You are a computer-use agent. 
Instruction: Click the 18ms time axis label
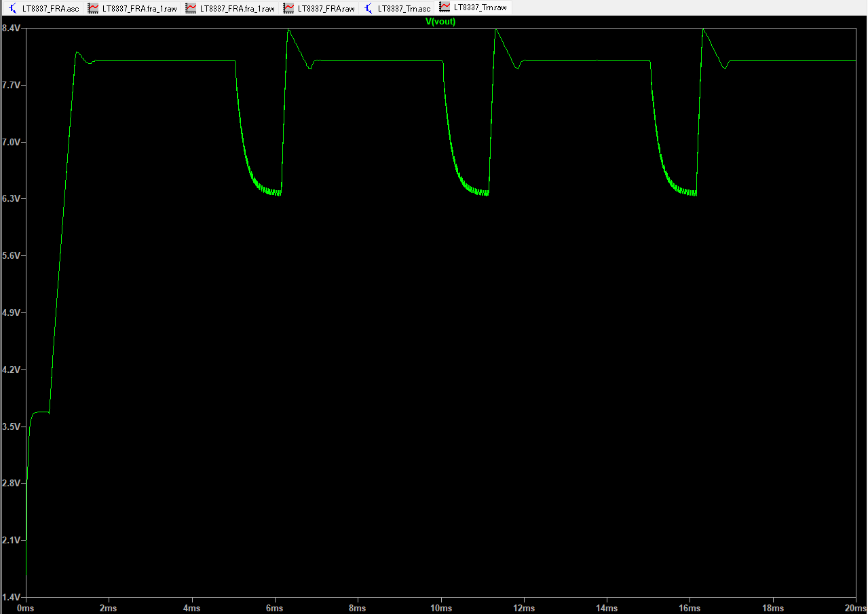[x=773, y=608]
